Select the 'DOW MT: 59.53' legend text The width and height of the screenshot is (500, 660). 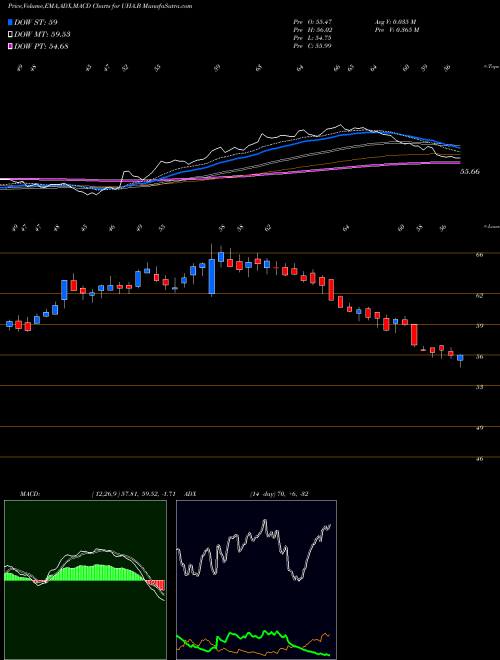(42, 34)
